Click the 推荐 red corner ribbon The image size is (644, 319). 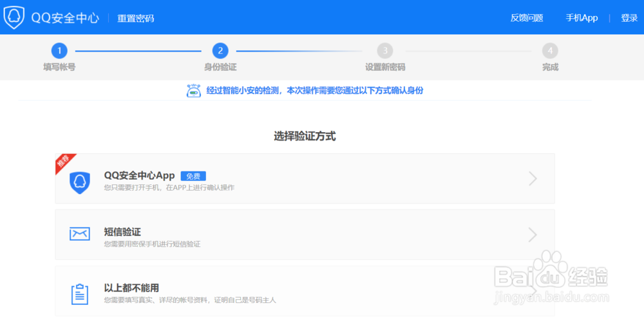click(x=64, y=162)
